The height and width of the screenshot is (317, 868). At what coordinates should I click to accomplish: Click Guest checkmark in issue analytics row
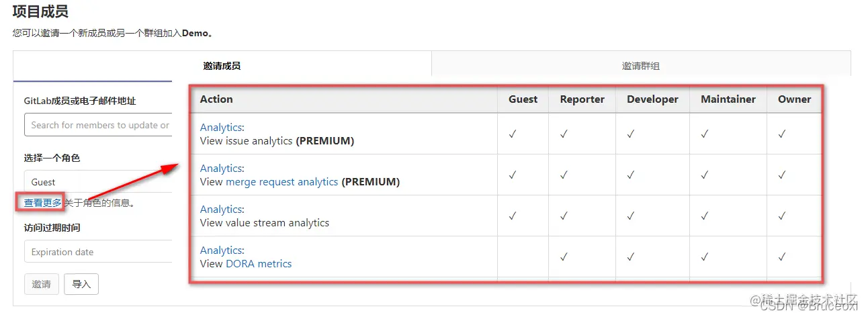(513, 134)
